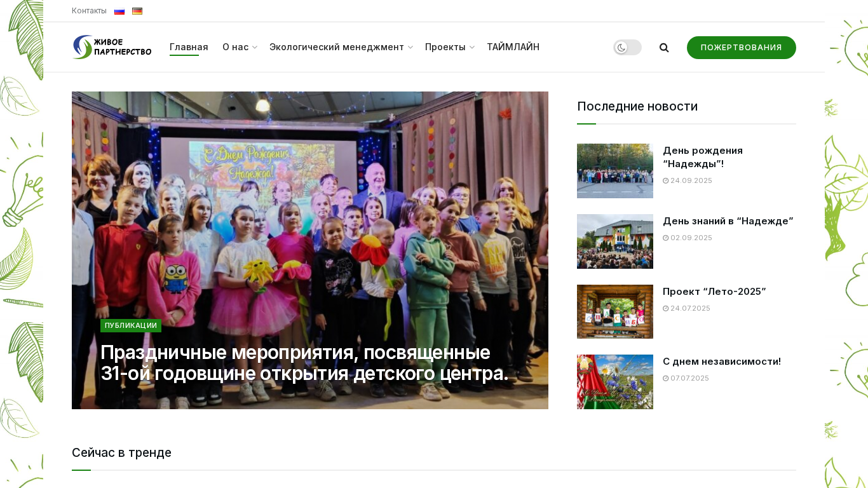Click the Сейчас в тренде heading
The height and width of the screenshot is (488, 868).
(x=121, y=453)
